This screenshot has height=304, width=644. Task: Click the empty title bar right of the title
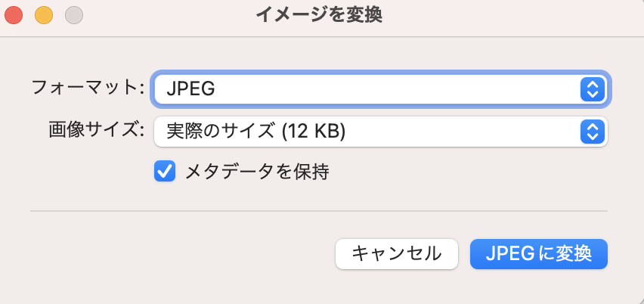click(514, 14)
